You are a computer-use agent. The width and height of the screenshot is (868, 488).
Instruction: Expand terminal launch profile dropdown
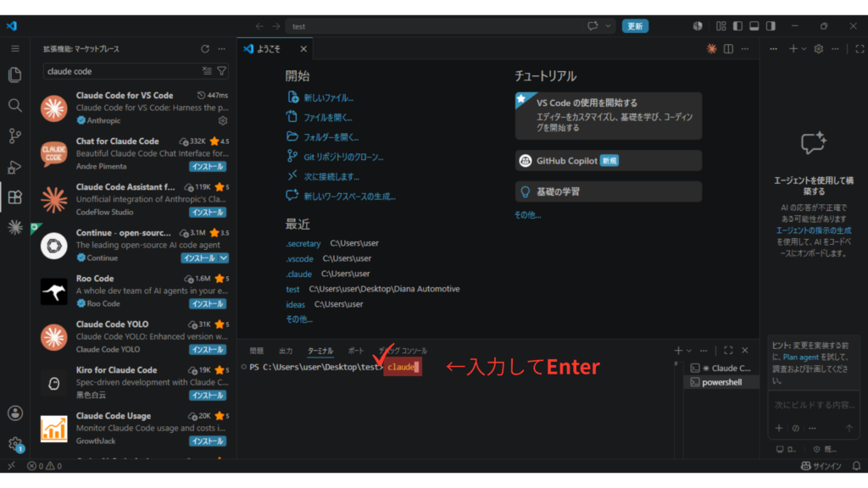[x=689, y=350]
